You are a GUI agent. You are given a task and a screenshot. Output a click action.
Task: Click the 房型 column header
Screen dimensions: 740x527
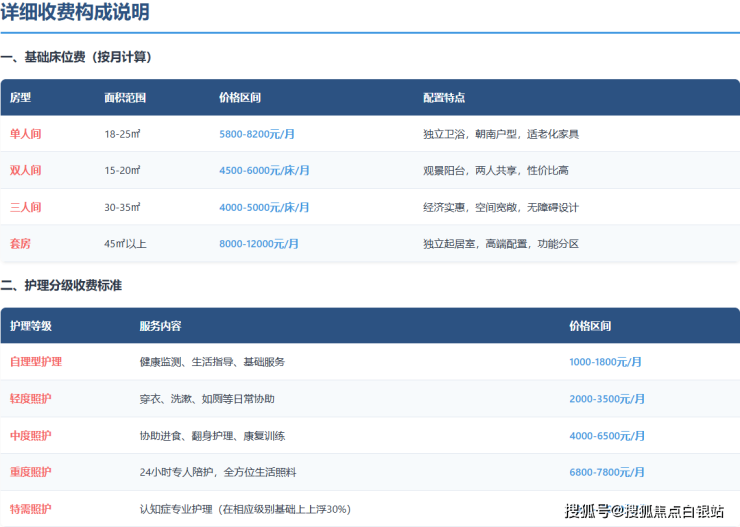pos(20,98)
